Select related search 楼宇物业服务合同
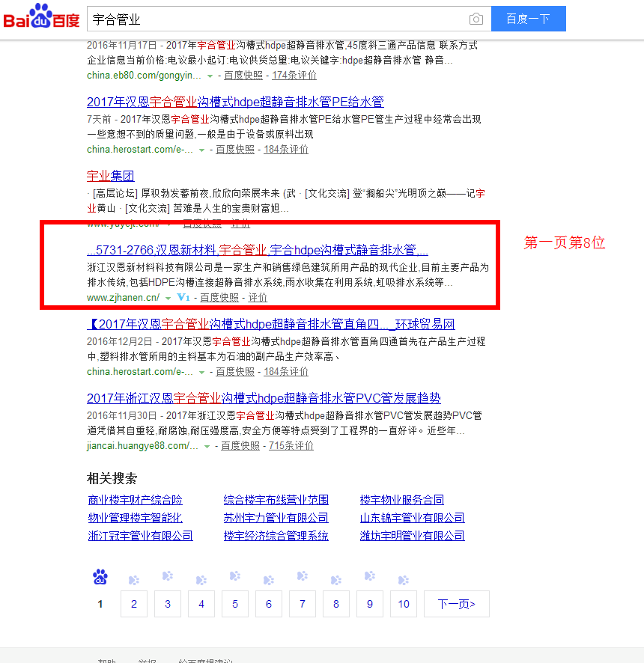The width and height of the screenshot is (644, 663). (402, 500)
